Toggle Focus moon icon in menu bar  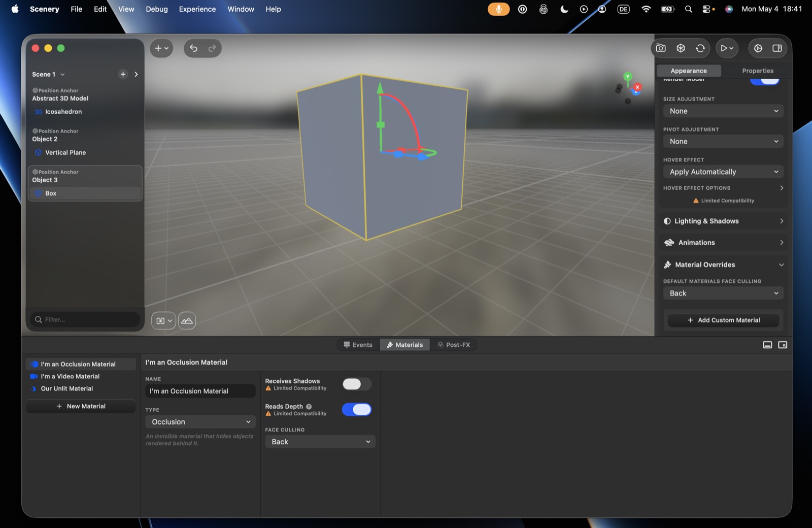coord(564,9)
